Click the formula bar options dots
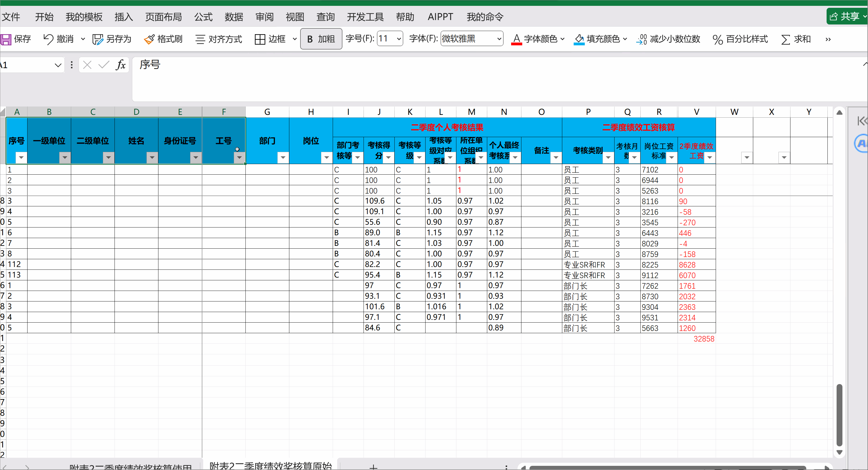This screenshot has width=868, height=470. [71, 65]
